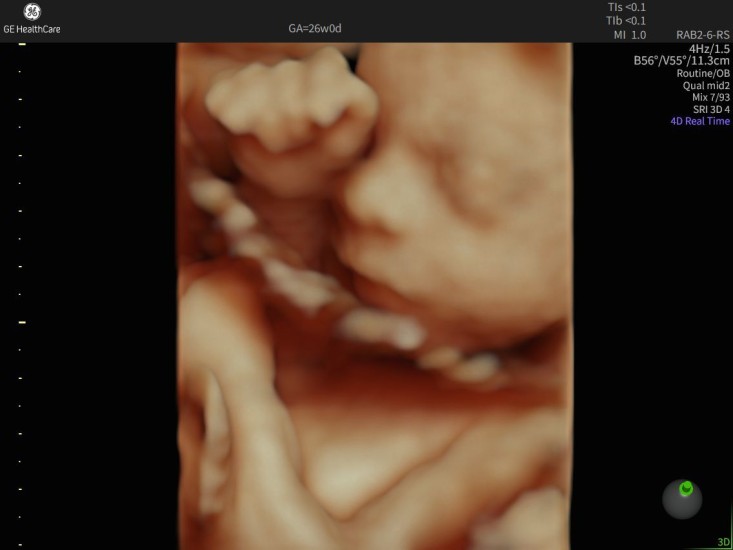Screen dimensions: 733x550
Task: Click the TIb <0.1 thermal index
Action: point(626,20)
